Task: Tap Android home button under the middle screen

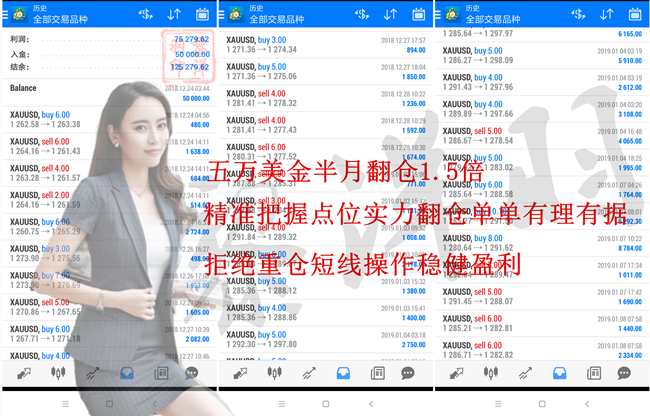Action: [326, 404]
